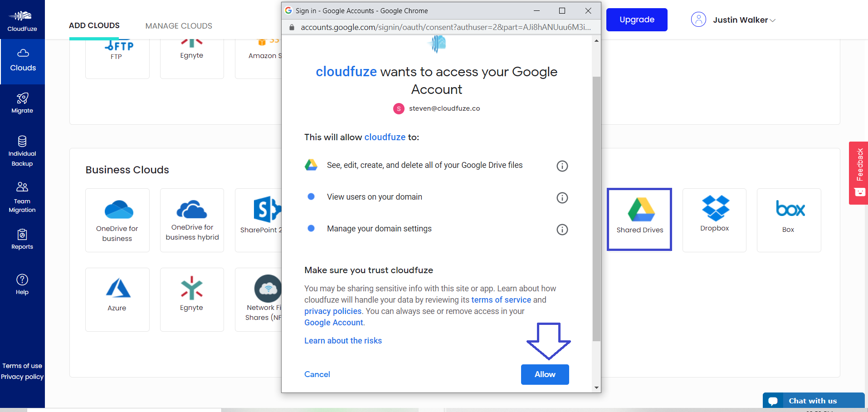This screenshot has width=868, height=412.
Task: Switch to ADD CLOUDS tab
Action: (94, 26)
